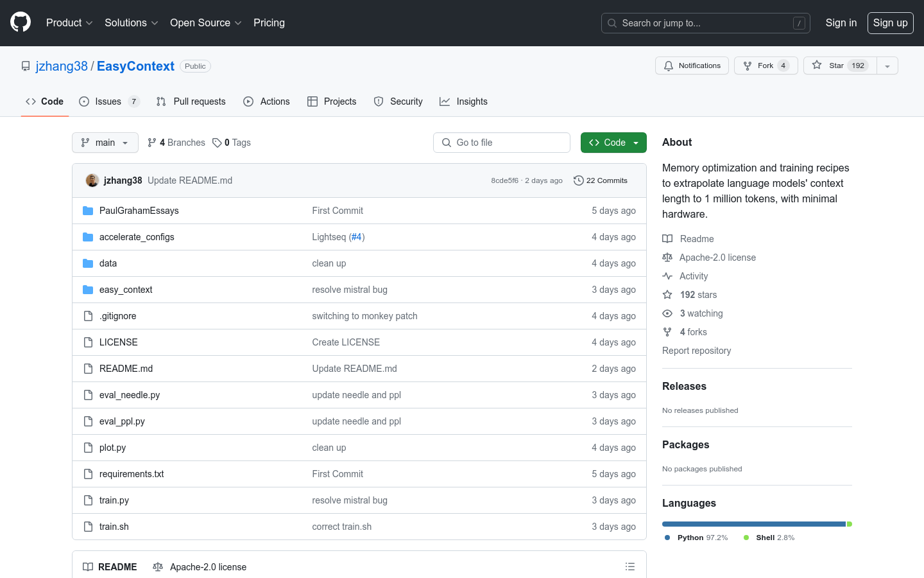Expand the green Code dropdown button
Viewport: 924px width, 578px height.
(613, 143)
